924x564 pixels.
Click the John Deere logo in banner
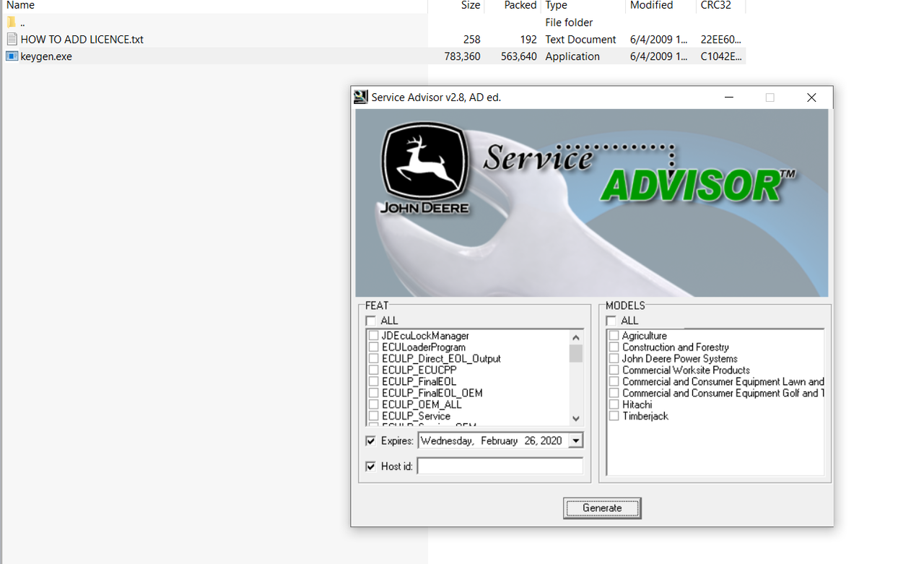[425, 168]
